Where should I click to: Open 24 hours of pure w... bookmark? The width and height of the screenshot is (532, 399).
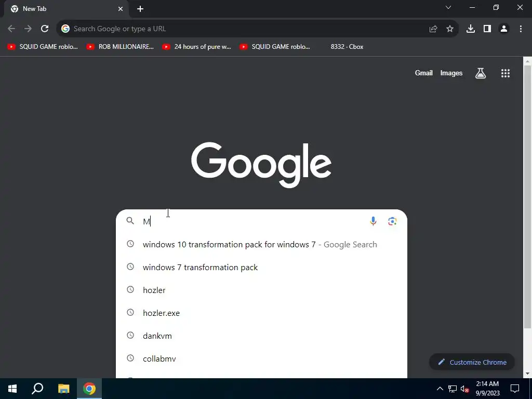click(x=197, y=47)
